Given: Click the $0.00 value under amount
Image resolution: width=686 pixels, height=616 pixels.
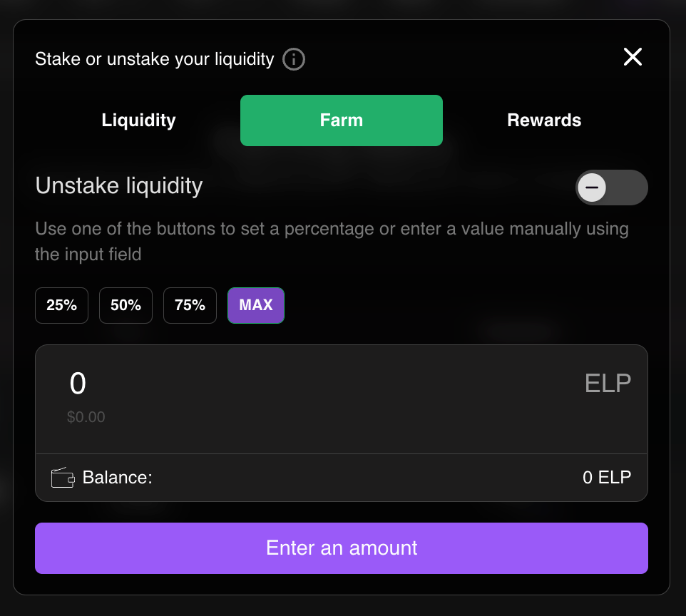Looking at the screenshot, I should (x=86, y=417).
